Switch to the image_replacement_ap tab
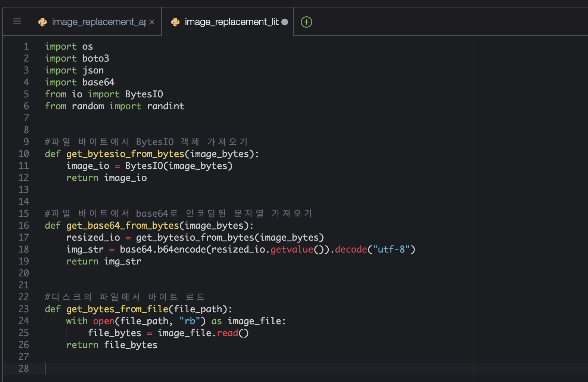The height and width of the screenshot is (382, 588). (x=82, y=22)
